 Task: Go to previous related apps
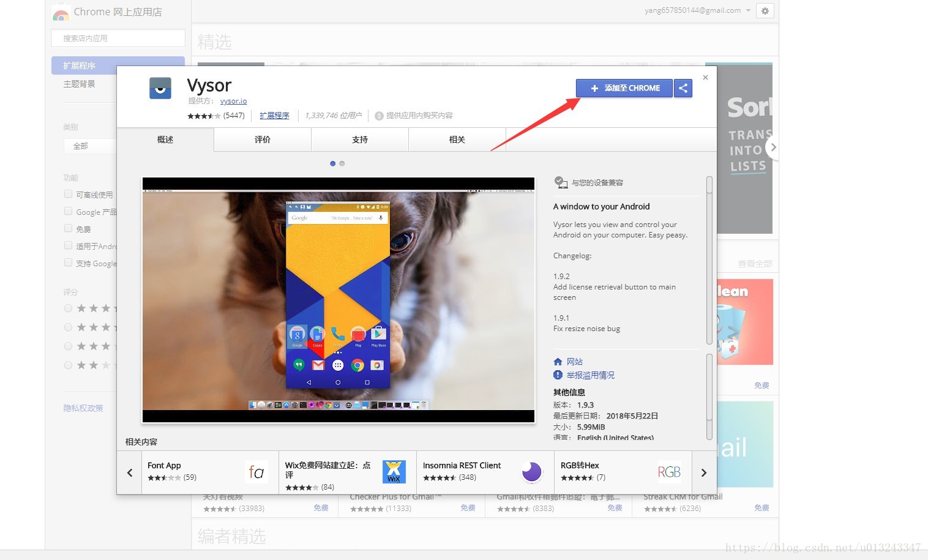(130, 472)
